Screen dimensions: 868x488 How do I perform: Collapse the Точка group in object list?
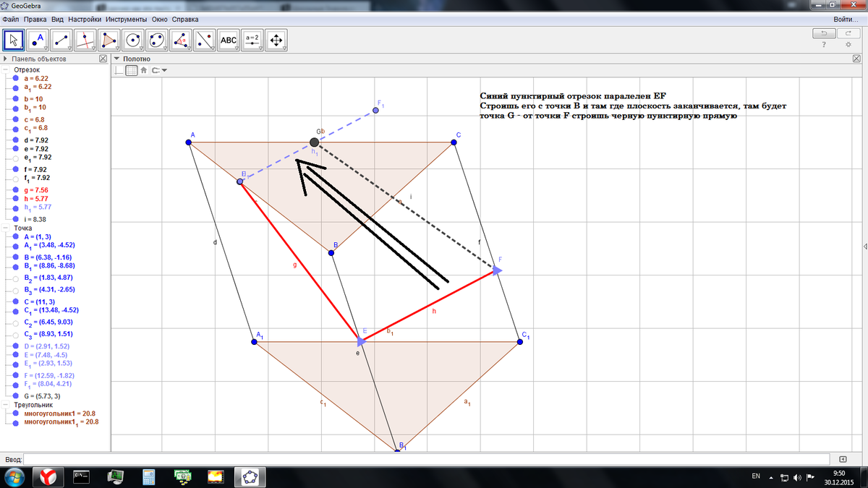6,228
